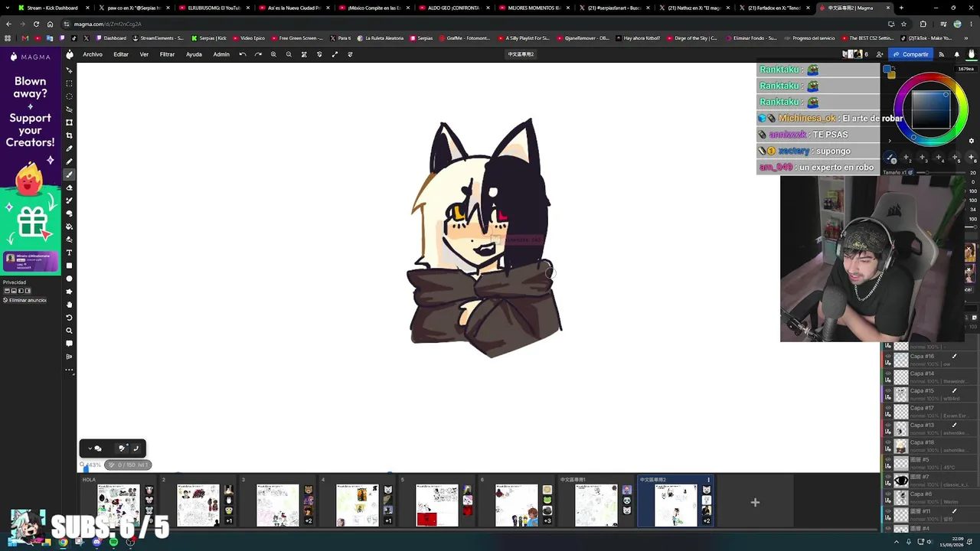The height and width of the screenshot is (551, 980).
Task: Click the browser address bar showing magma.com
Action: pyautogui.click(x=459, y=24)
